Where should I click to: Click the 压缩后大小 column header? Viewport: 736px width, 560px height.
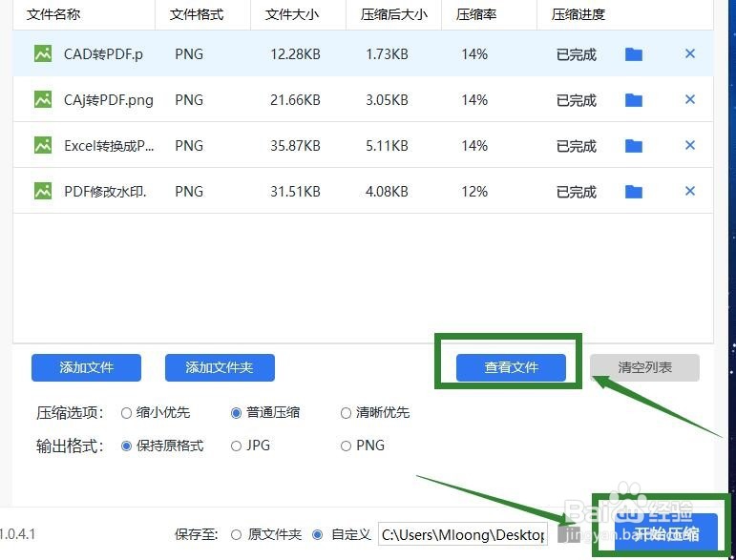[x=394, y=14]
